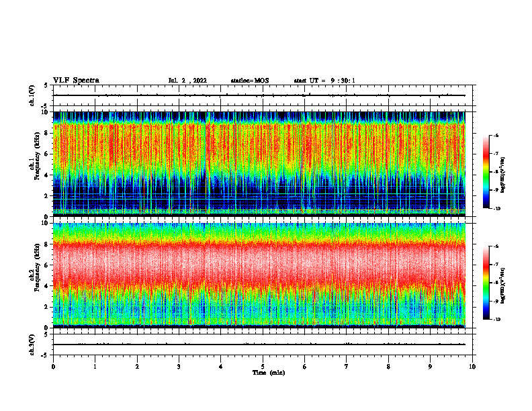This screenshot has width=532, height=411.
Task: Select the "ch.1(V)" axis label
Action: point(32,95)
